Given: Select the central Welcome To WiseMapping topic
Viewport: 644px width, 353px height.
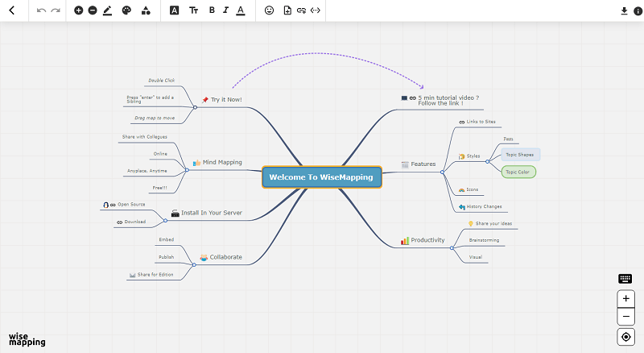Looking at the screenshot, I should (x=321, y=177).
